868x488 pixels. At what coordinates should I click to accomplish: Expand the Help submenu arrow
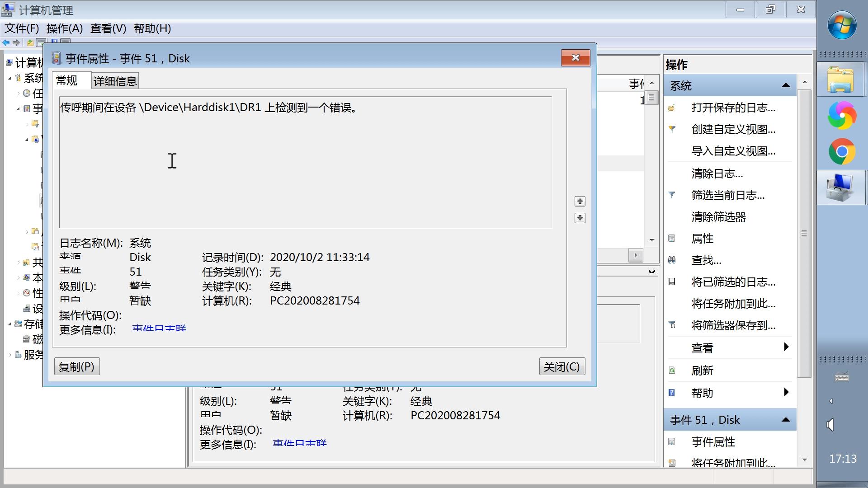(x=786, y=392)
